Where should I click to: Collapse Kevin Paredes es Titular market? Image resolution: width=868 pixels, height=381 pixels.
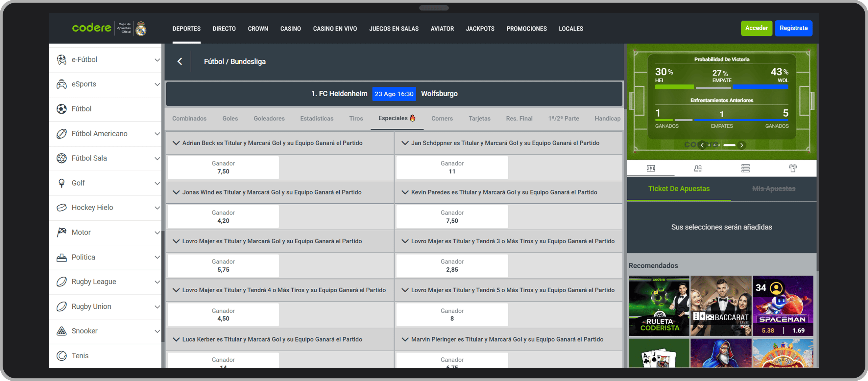click(x=405, y=192)
